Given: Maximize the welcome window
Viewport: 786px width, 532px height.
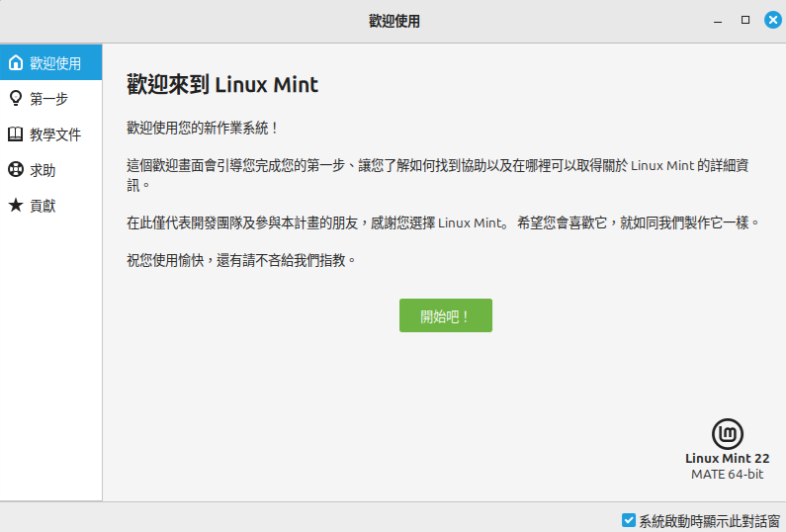Looking at the screenshot, I should [x=745, y=20].
